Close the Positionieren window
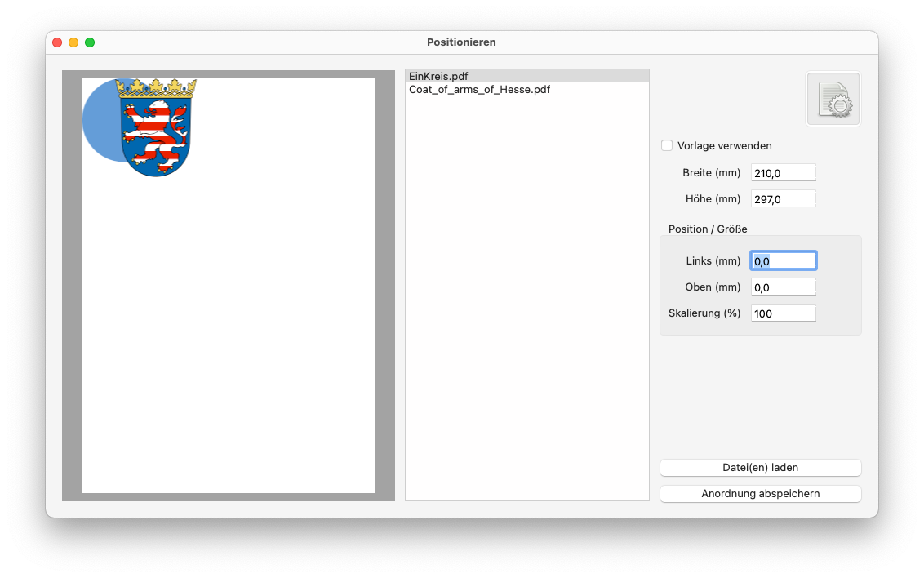Screen dimensions: 924x578 [x=57, y=42]
